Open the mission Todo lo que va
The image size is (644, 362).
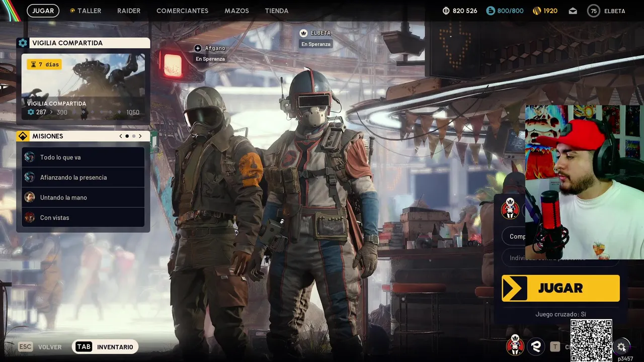(x=83, y=157)
